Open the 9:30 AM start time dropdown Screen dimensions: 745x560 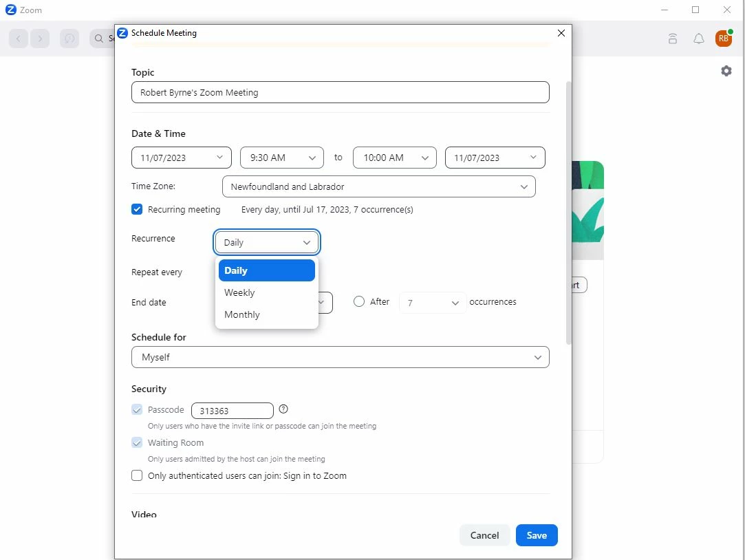coord(282,158)
